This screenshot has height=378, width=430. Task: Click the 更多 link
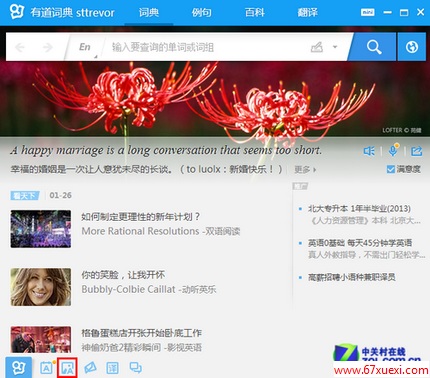coord(305,170)
